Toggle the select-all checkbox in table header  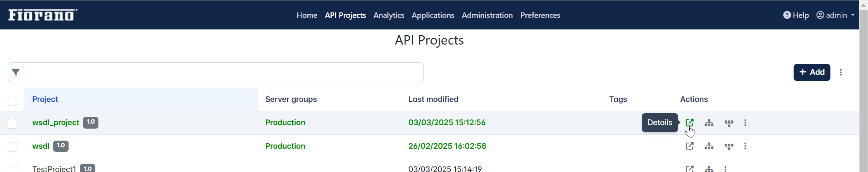pyautogui.click(x=12, y=100)
